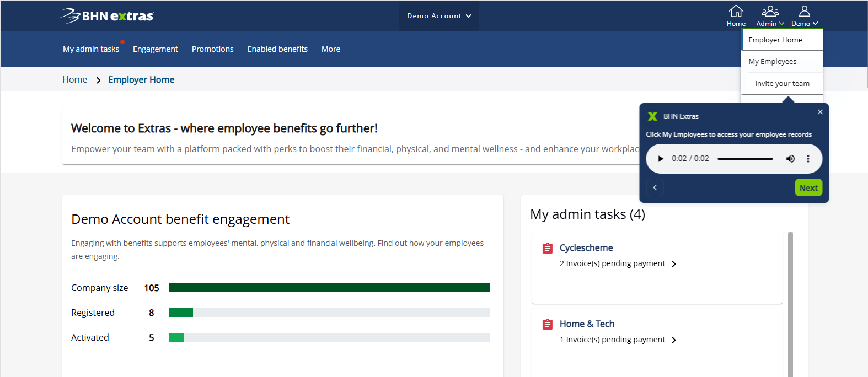Select My Employees in Admin menu
Viewport: 868px width, 377px height.
point(782,62)
